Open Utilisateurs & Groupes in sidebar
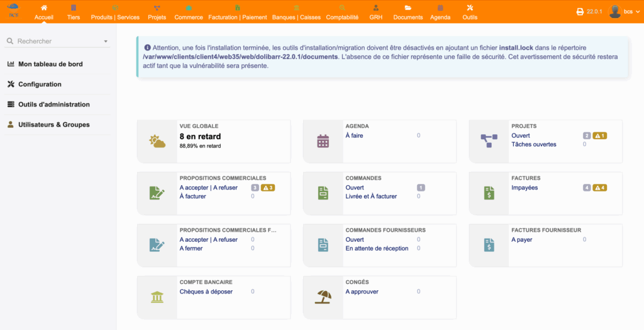 (x=53, y=125)
